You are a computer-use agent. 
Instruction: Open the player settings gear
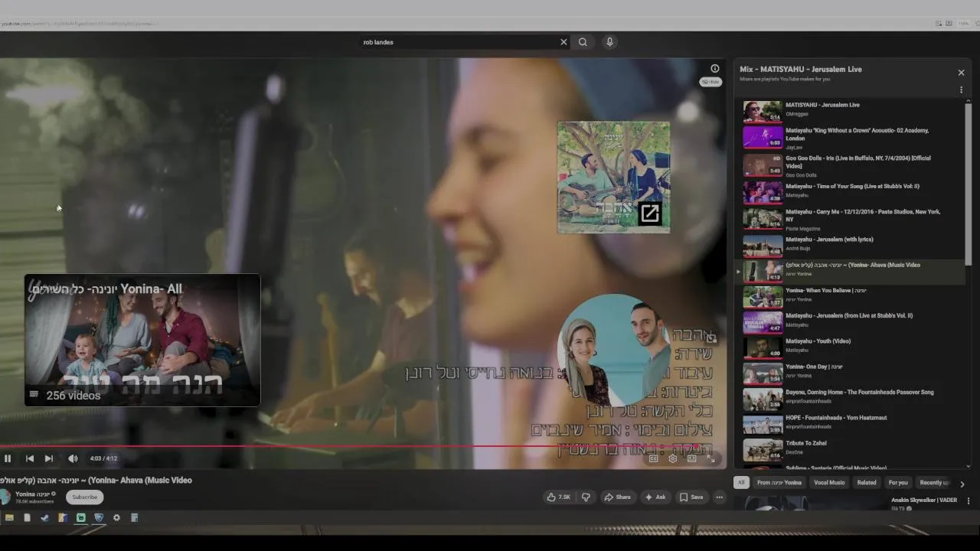point(672,458)
